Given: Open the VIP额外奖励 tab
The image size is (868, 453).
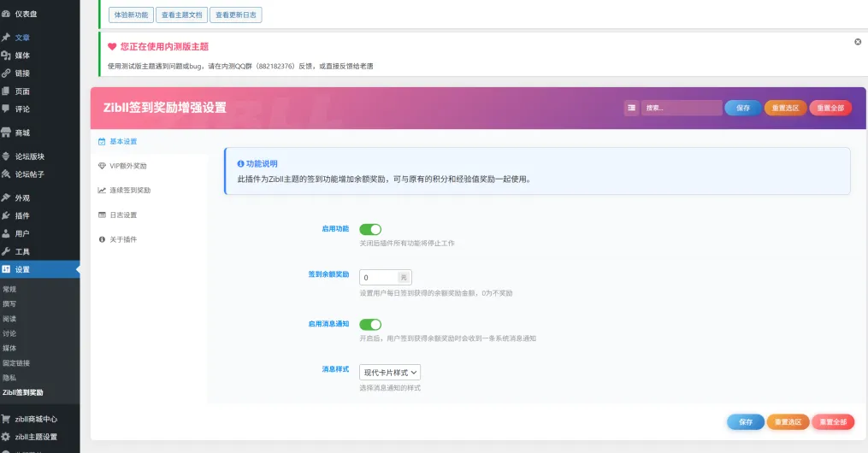Looking at the screenshot, I should 148,166.
